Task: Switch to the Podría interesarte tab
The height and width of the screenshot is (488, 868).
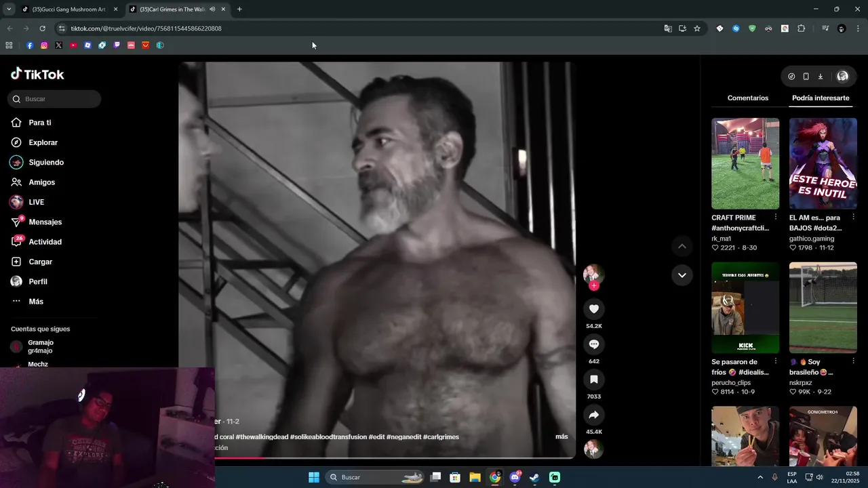Action: [821, 98]
